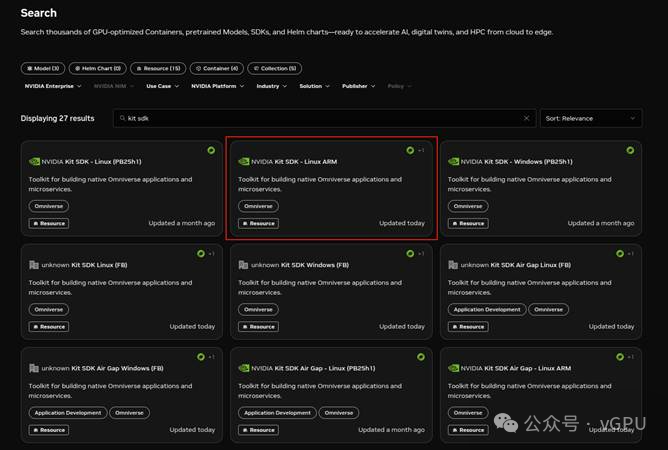Click NVIDIA logo on Kit SDK - Linux ARM card
Screen dimensions: 668x450
point(244,162)
